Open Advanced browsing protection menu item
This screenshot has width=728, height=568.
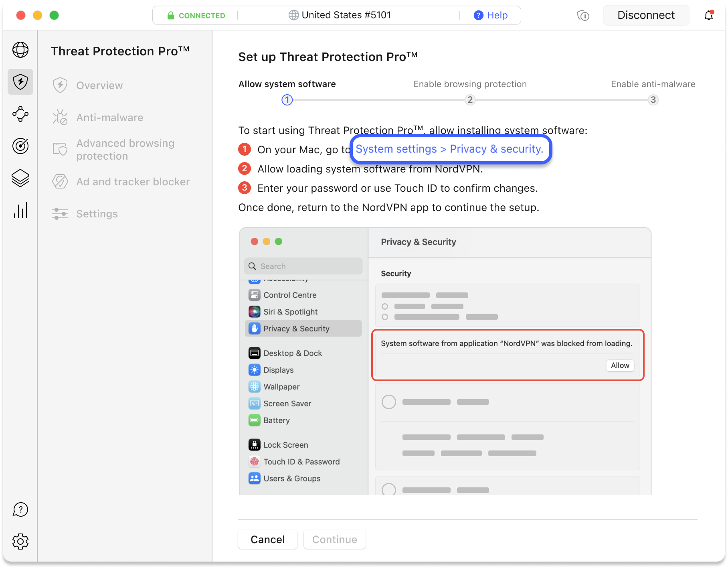tap(125, 150)
